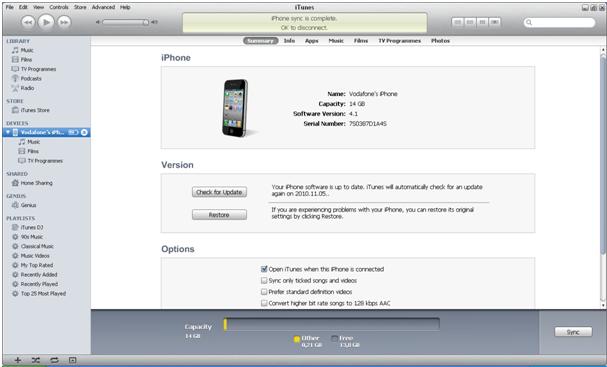Click the Sync button

pyautogui.click(x=573, y=332)
